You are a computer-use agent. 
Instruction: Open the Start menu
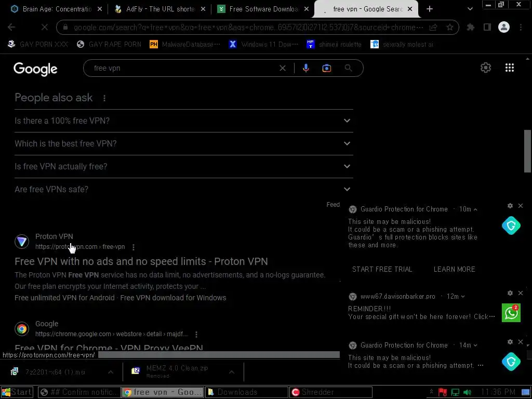click(x=17, y=392)
